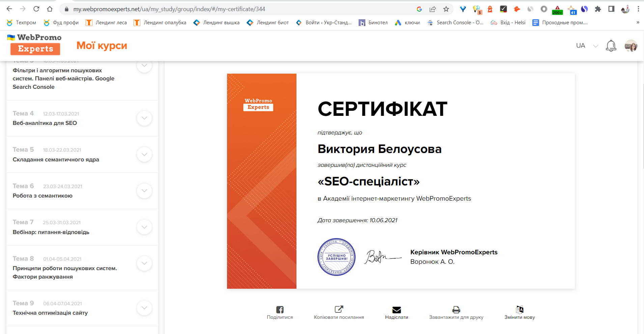The height and width of the screenshot is (334, 644).
Task: Expand Тема 6 Робота з семантикою
Action: (144, 191)
